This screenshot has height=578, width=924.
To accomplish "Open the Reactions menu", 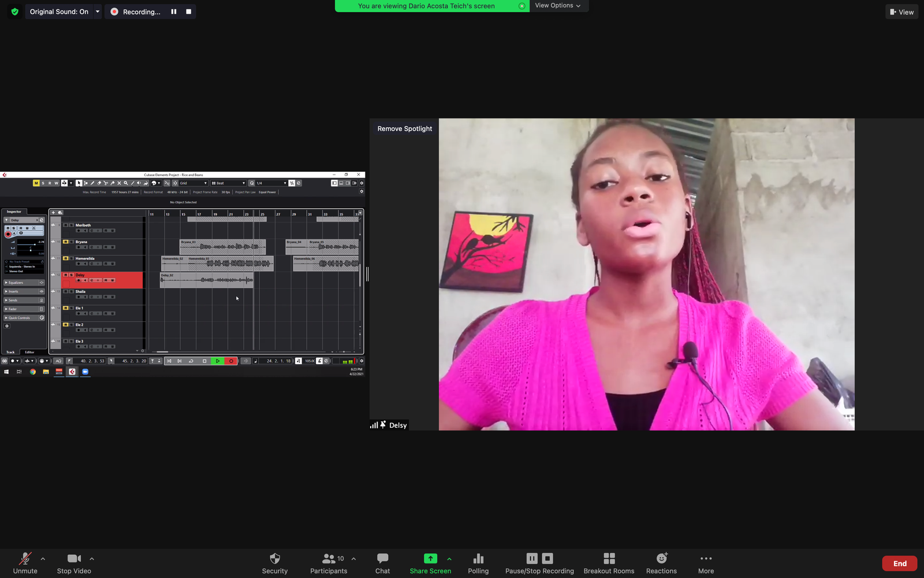I will [661, 558].
